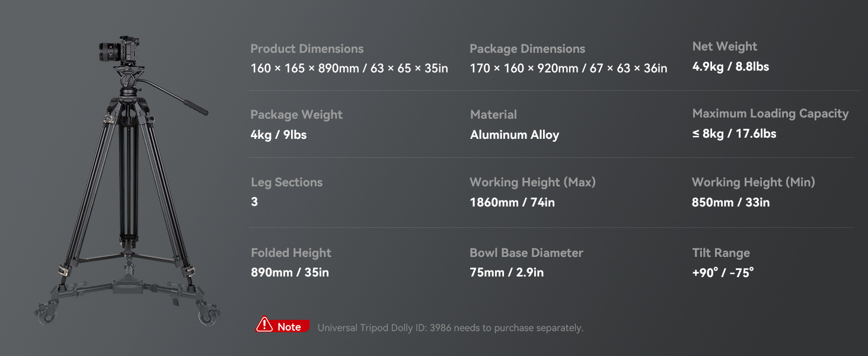The height and width of the screenshot is (356, 868).
Task: Click the Bowl Base Diameter heading
Action: 526,253
